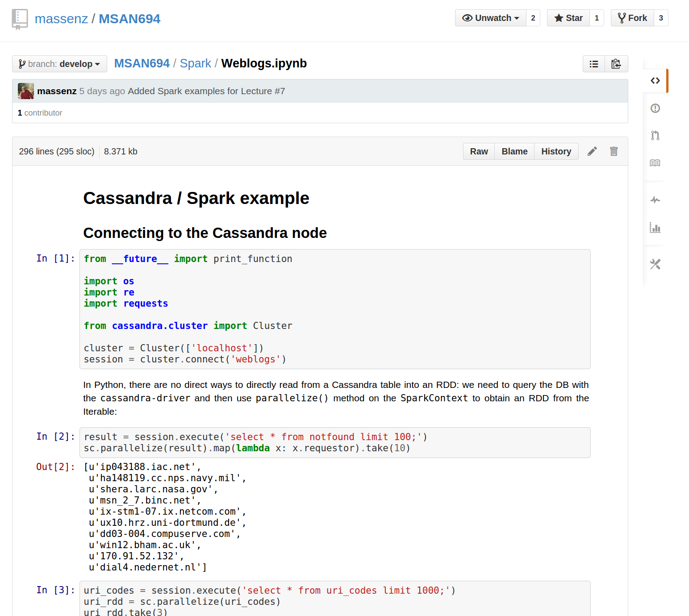Expand the Unwatch notifications dropdown
Viewport: 689px width, 616px height.
(x=491, y=18)
